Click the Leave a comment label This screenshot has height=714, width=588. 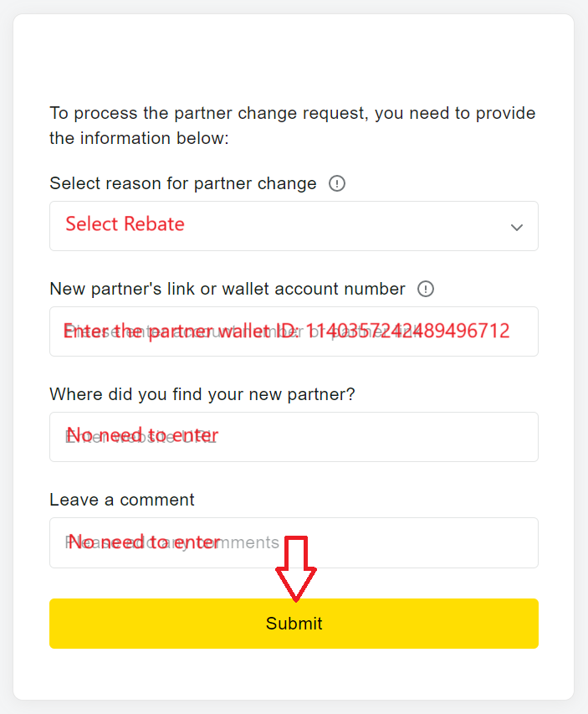point(122,500)
